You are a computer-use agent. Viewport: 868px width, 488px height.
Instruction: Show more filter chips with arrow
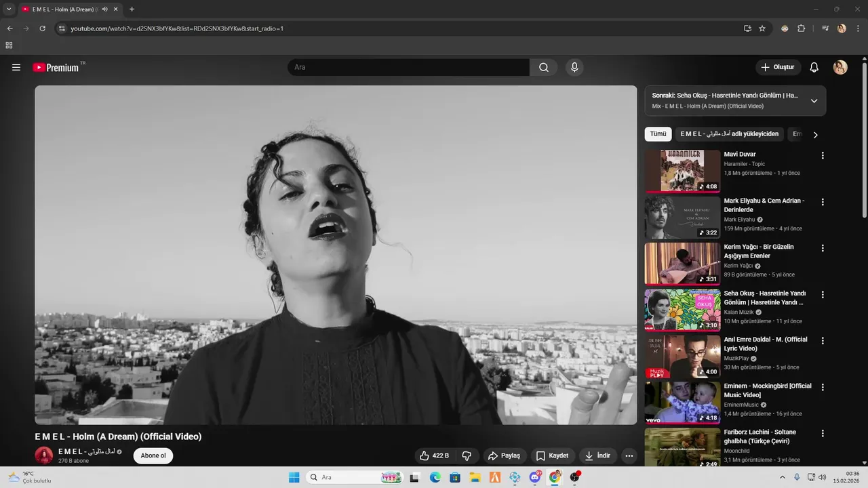[x=815, y=135]
